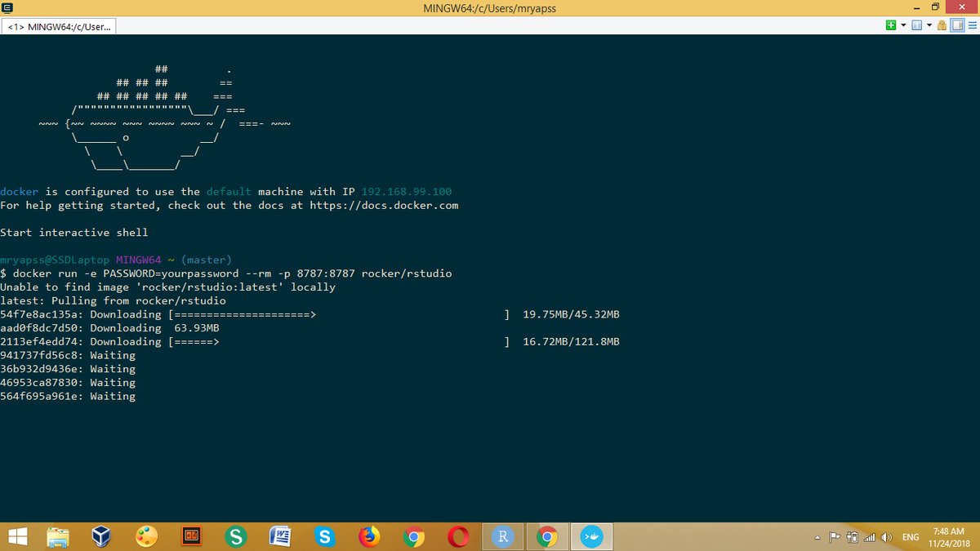
Task: Open the orange square app icon on the taskbar
Action: tap(191, 536)
